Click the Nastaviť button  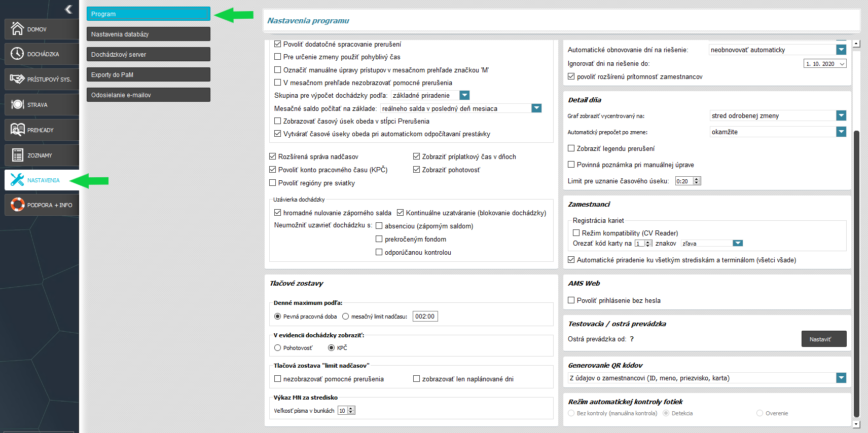click(824, 339)
